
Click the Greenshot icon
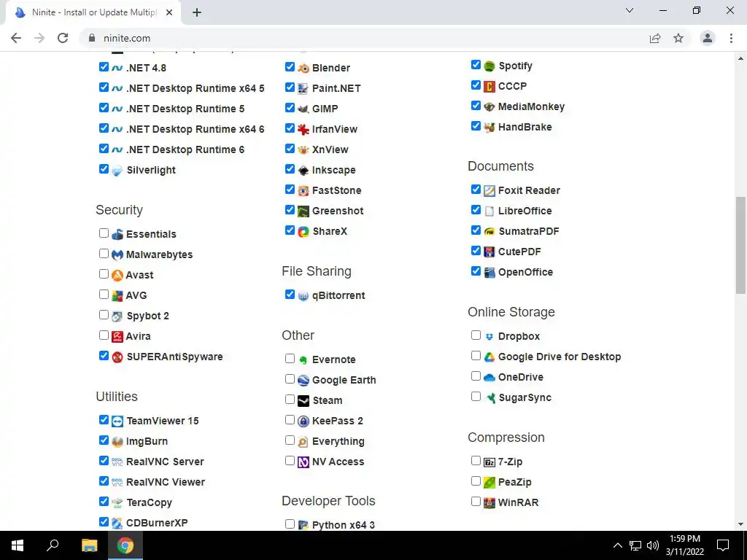click(x=303, y=211)
